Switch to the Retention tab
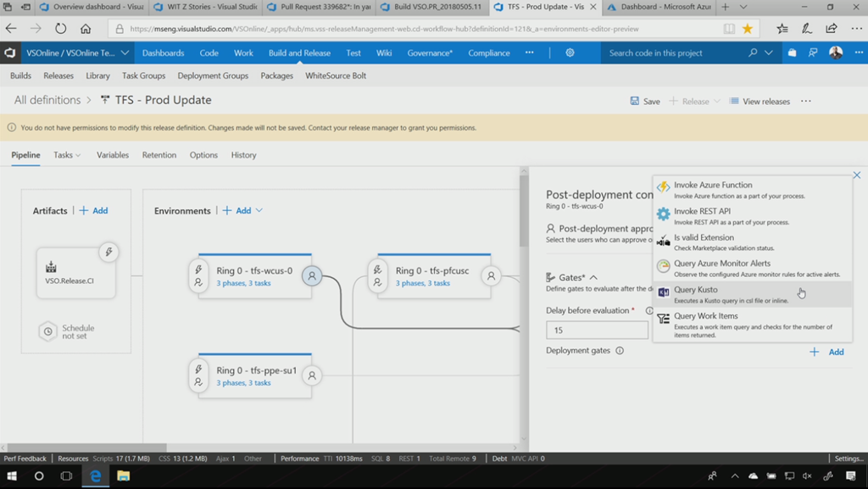This screenshot has width=868, height=489. pyautogui.click(x=159, y=155)
